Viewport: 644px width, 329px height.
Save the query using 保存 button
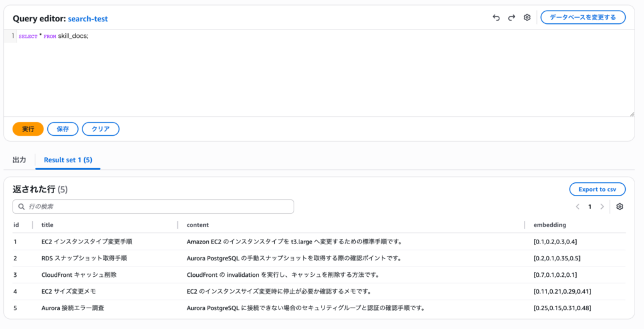pyautogui.click(x=63, y=129)
